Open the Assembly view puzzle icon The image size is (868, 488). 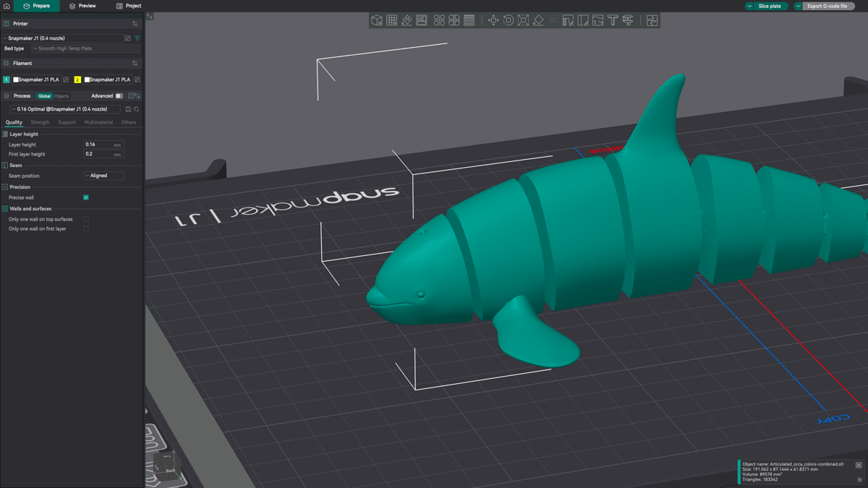coord(652,20)
